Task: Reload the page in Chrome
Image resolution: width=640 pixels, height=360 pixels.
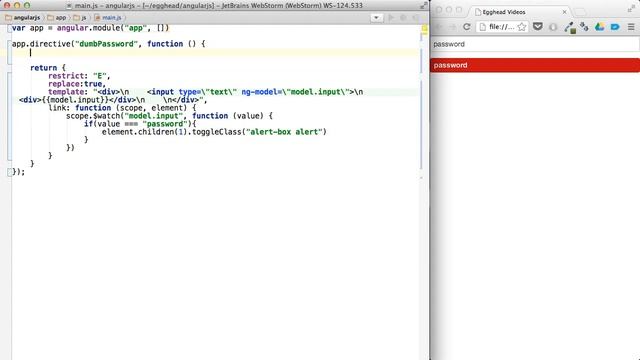Action: (467, 27)
